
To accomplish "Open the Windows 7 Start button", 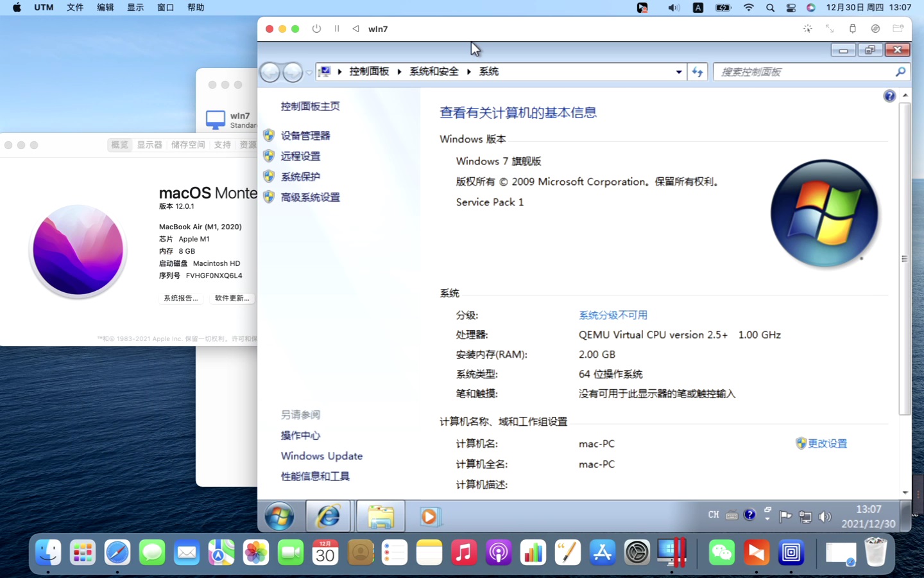I will (x=279, y=516).
